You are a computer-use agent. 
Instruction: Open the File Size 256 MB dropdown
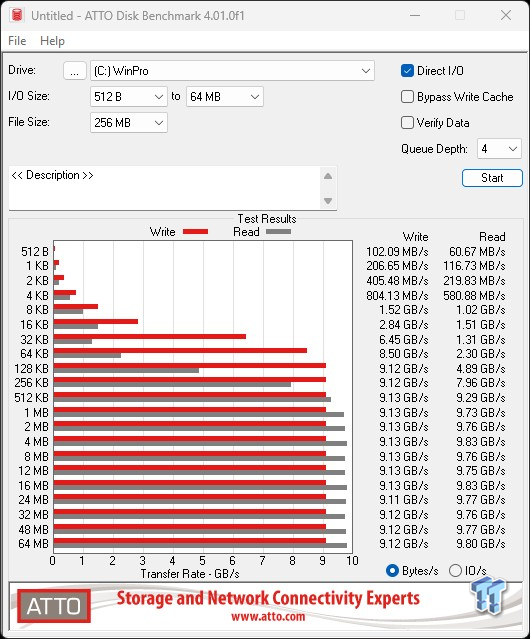click(x=129, y=123)
